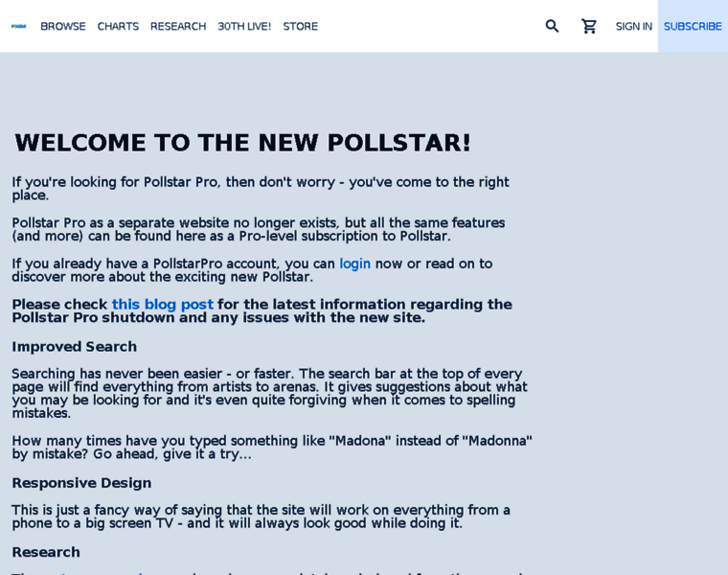Open the shopping cart icon
The width and height of the screenshot is (728, 575).
coord(589,26)
